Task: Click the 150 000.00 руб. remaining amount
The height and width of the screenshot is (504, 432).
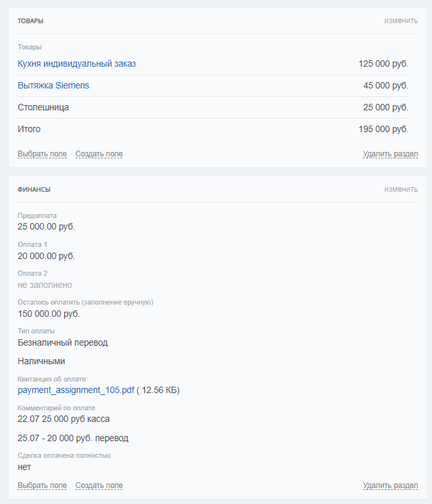Action: click(x=49, y=314)
